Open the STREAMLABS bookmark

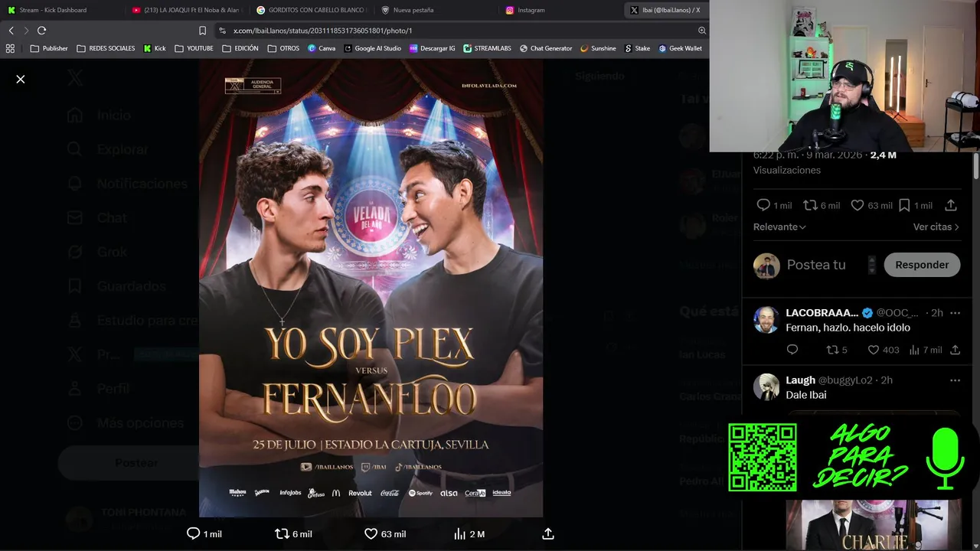pos(487,48)
